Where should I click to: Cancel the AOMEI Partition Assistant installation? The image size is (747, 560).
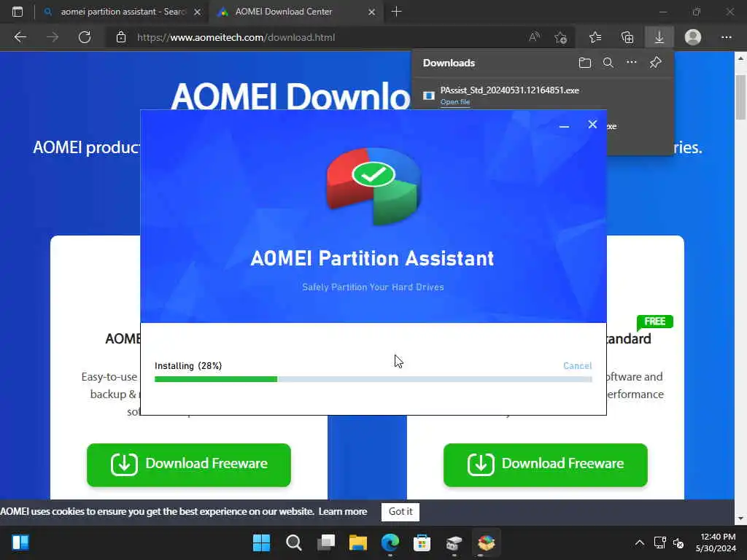tap(578, 366)
